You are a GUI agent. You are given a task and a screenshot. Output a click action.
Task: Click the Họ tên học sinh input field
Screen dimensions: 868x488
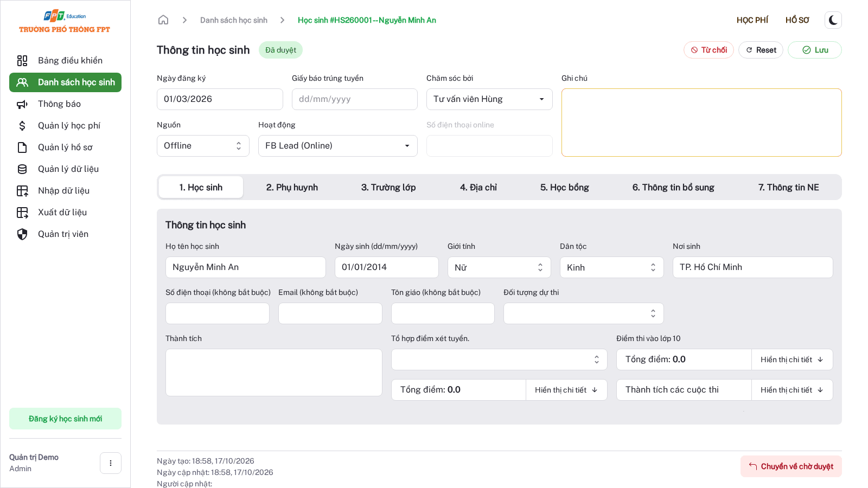[246, 267]
